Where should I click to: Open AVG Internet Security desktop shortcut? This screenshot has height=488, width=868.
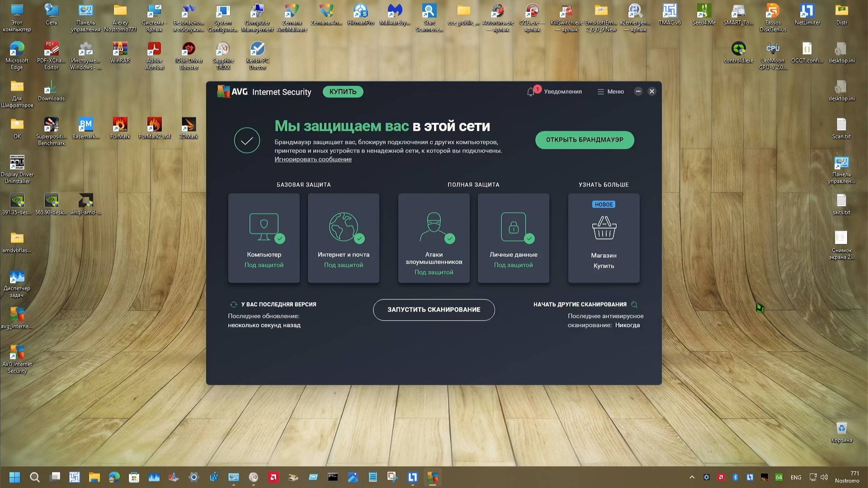17,359
